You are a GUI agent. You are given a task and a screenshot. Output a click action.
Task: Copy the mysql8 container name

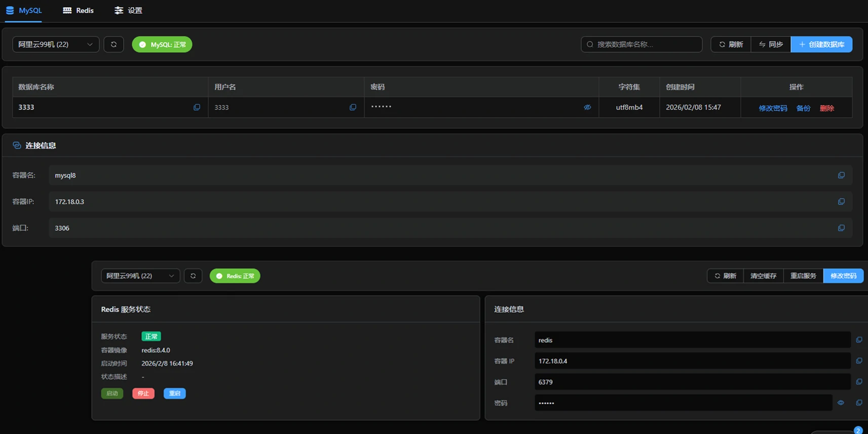tap(841, 175)
